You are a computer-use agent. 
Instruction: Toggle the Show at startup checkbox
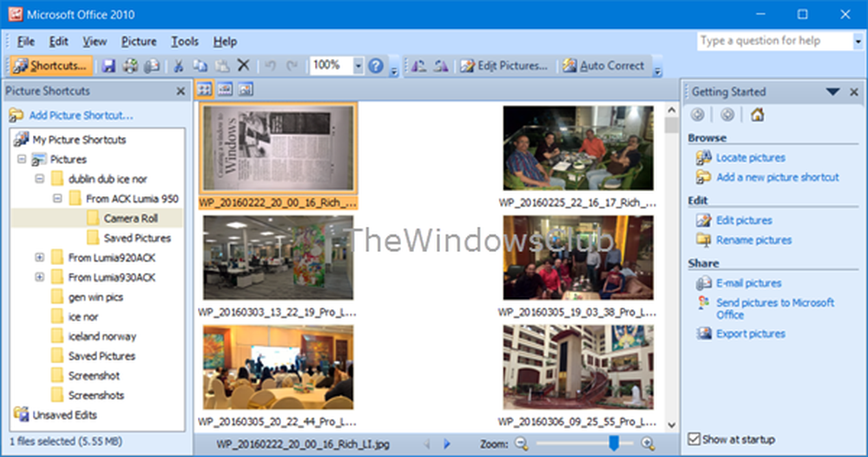pos(694,439)
